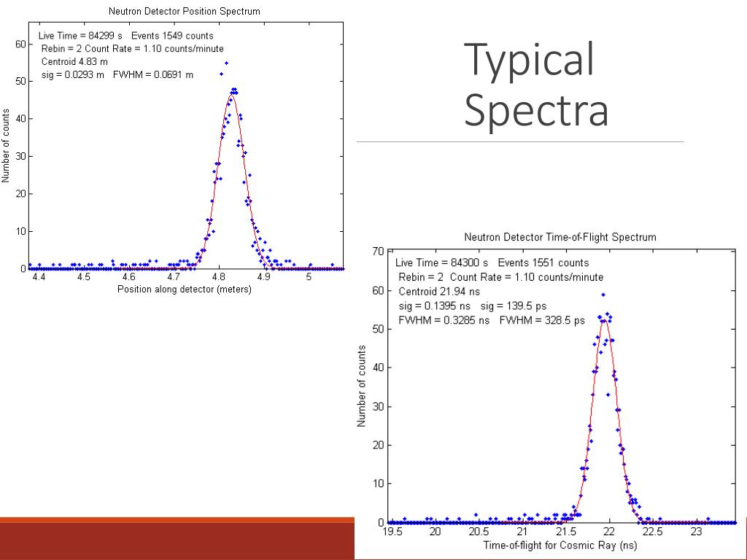Click 'Number of counts' label on time-of-flight chart
Viewport: 747px width, 560px height.
point(361,386)
